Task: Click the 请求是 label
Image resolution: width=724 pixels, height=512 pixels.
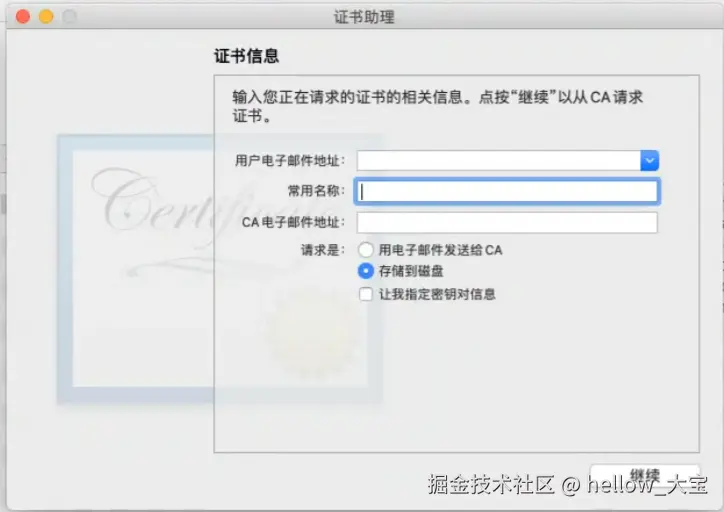Action: pos(323,250)
